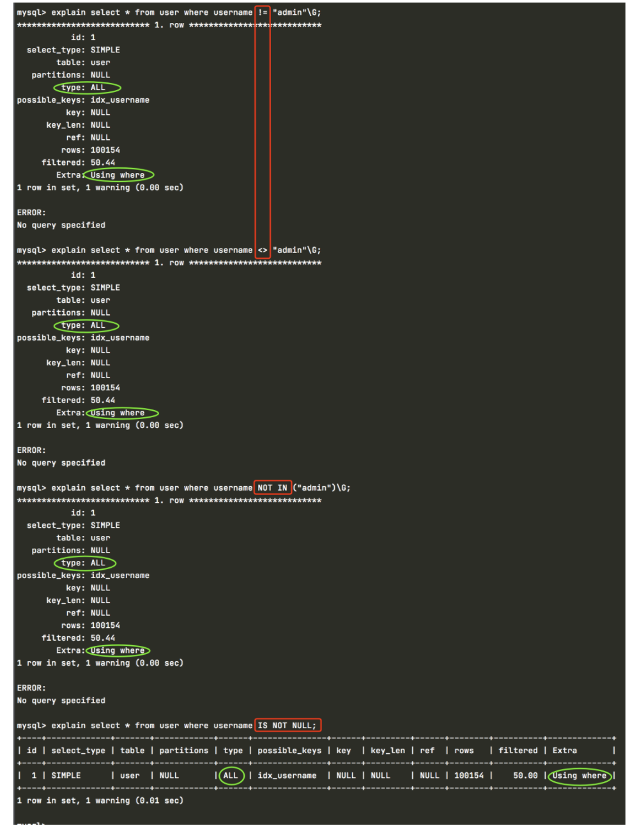The height and width of the screenshot is (833, 644).
Task: Click "1 row in set, 1 warning (0.01 sec)"
Action: (100, 800)
